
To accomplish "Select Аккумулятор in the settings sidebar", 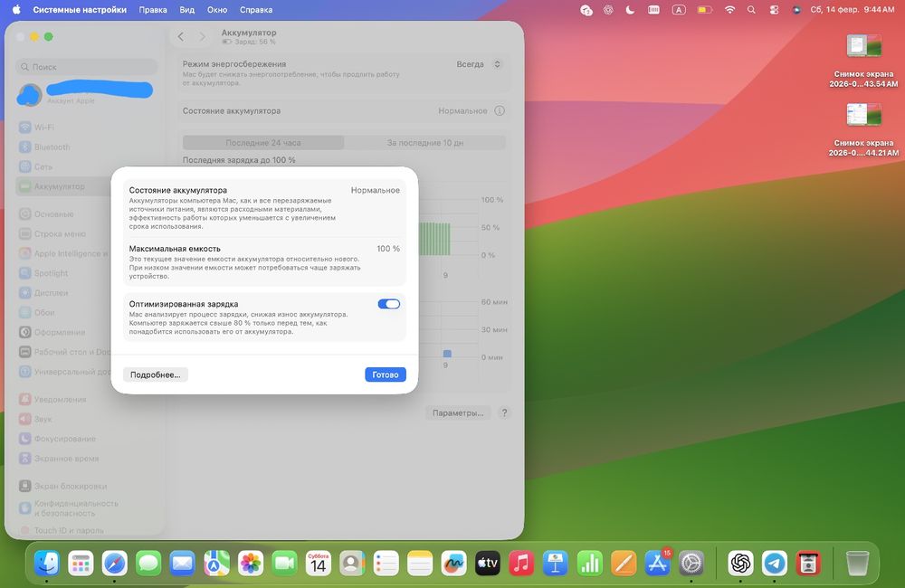I will 63,186.
